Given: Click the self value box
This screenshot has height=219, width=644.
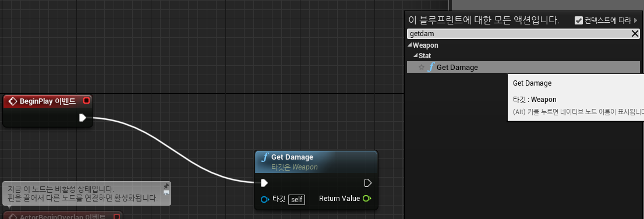Looking at the screenshot, I should click(296, 200).
